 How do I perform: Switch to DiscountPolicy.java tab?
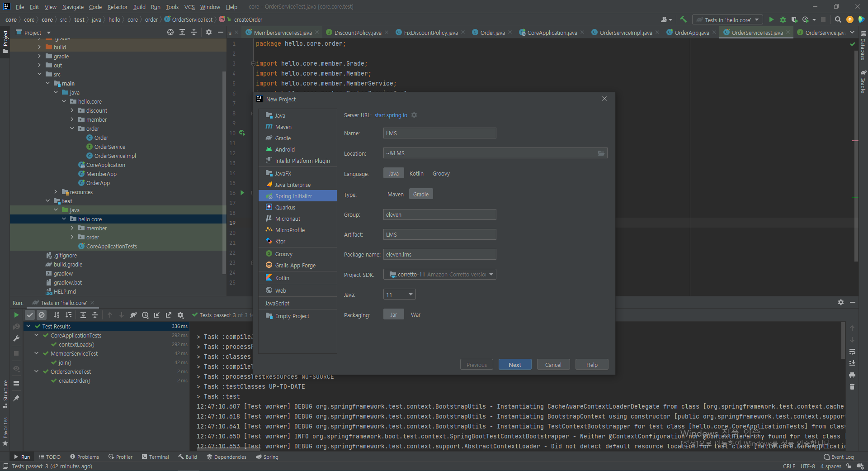(x=357, y=33)
